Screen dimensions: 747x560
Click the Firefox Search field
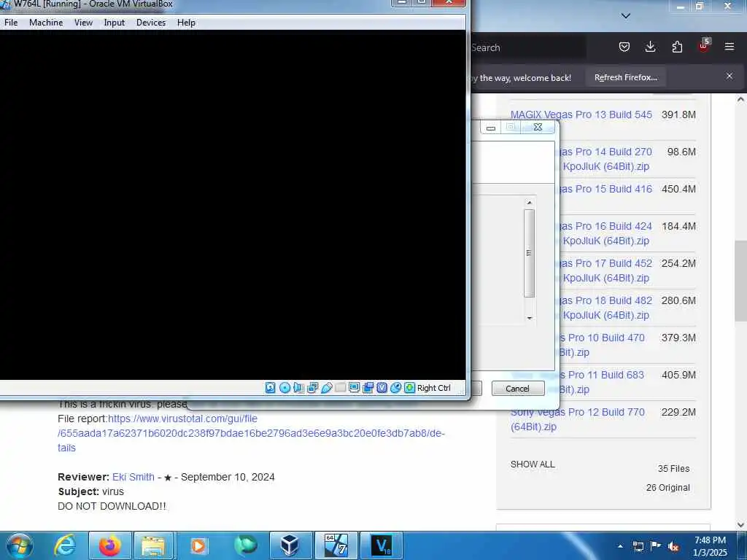tap(528, 47)
